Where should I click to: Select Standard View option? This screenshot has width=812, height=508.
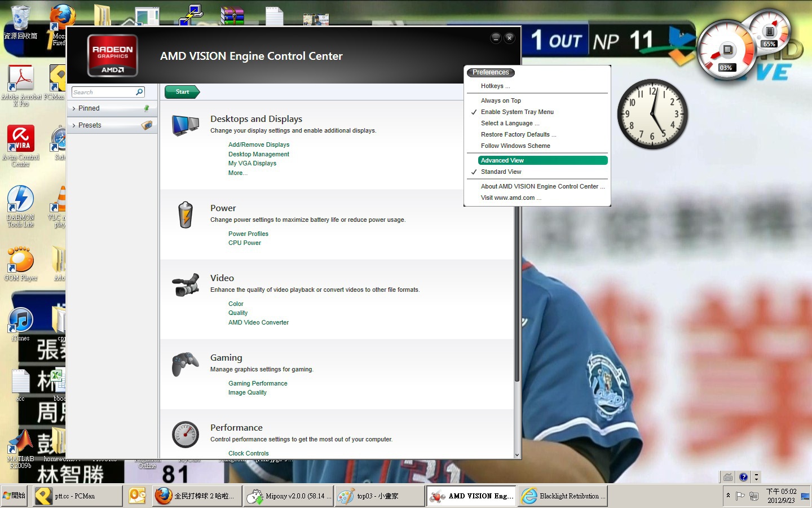(501, 172)
